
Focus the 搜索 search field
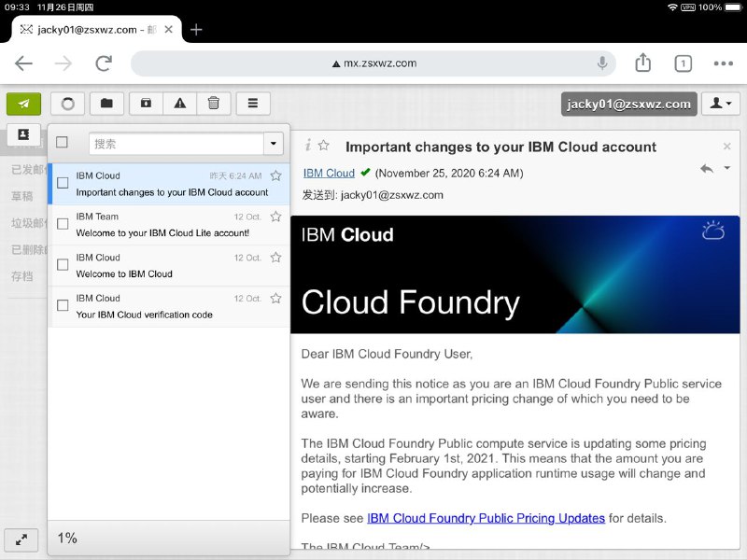176,144
